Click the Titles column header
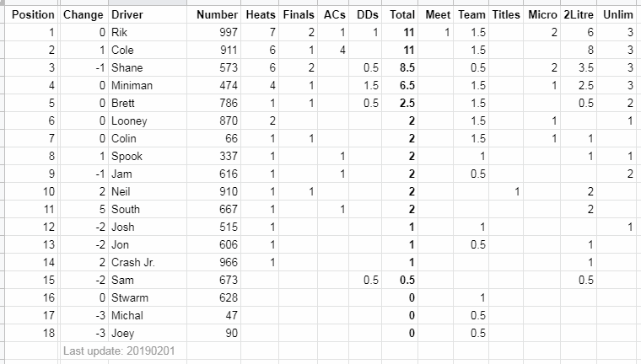The image size is (641, 364). coord(506,15)
